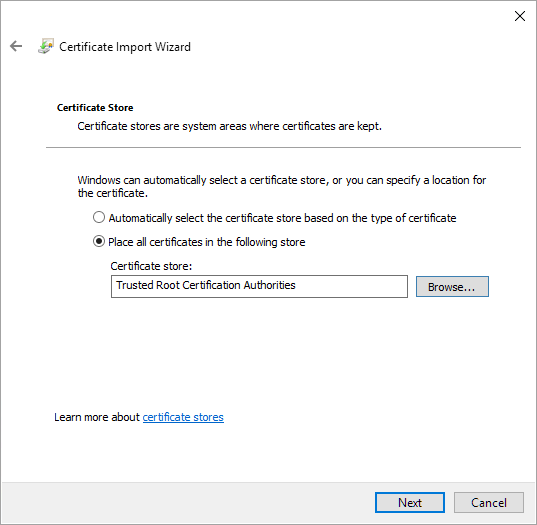
Task: Click the 'Learn more about' text
Action: click(x=97, y=417)
